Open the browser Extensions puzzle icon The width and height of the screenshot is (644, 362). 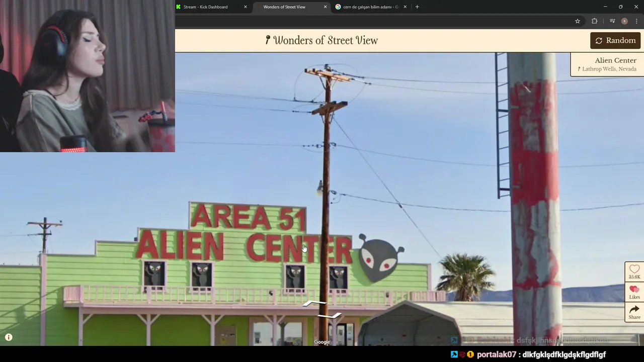tap(595, 21)
